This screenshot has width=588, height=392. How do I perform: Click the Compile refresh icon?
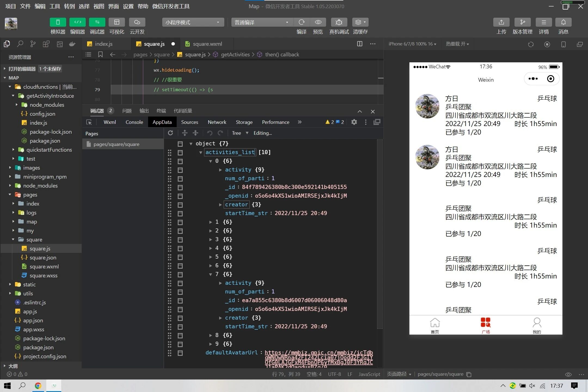click(x=301, y=22)
